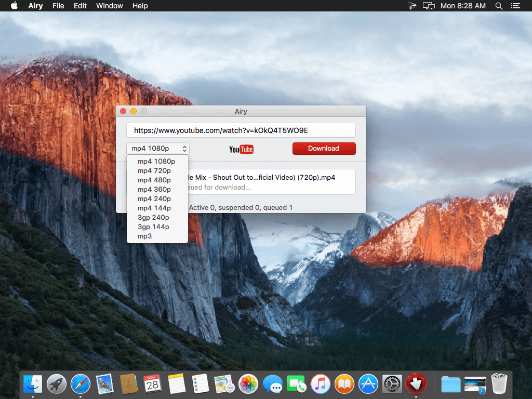Launch Safari from the Dock
The height and width of the screenshot is (399, 532).
click(81, 384)
